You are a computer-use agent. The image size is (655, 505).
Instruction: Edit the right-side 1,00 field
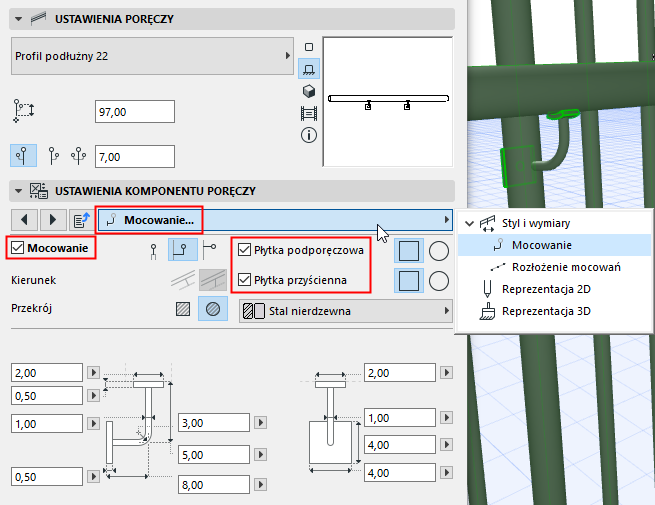(x=400, y=418)
